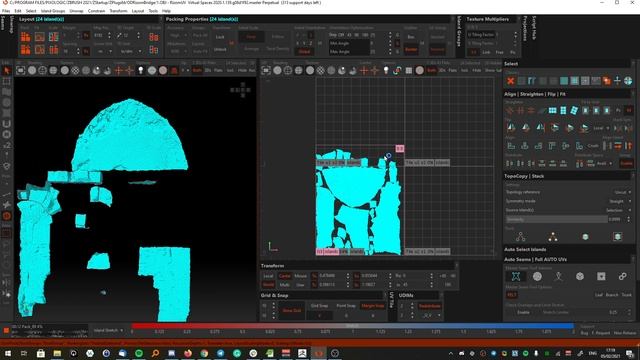Toggle the Enable overlaps check option
640x360 pixels.
(523, 312)
